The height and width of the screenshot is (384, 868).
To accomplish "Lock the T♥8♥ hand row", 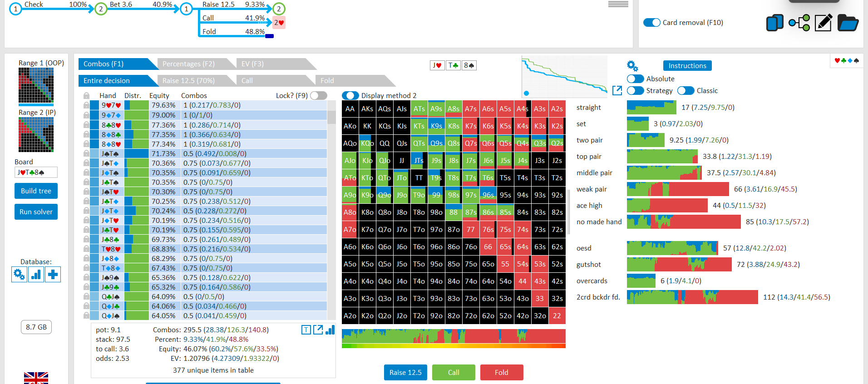I will point(86,249).
